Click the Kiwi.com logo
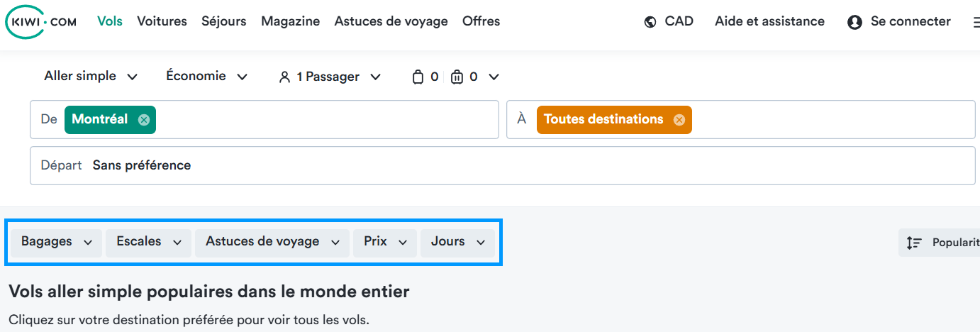 (x=41, y=22)
